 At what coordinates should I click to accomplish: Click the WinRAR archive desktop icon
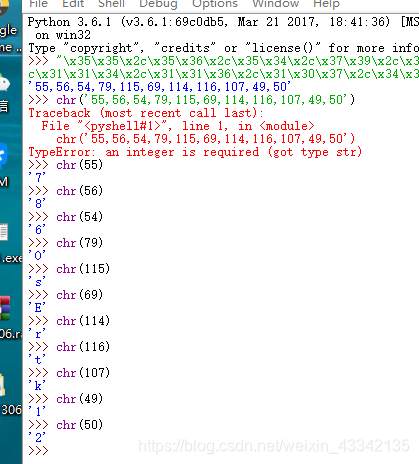click(5, 308)
